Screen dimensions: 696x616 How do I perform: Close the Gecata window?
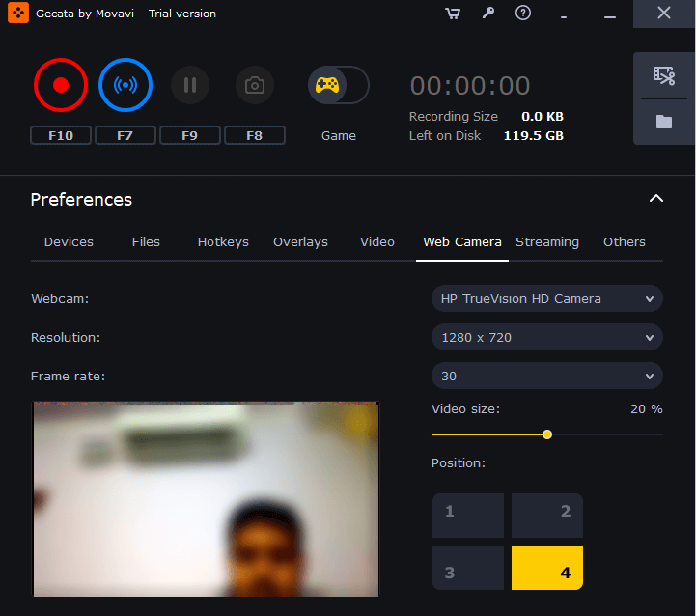(663, 13)
